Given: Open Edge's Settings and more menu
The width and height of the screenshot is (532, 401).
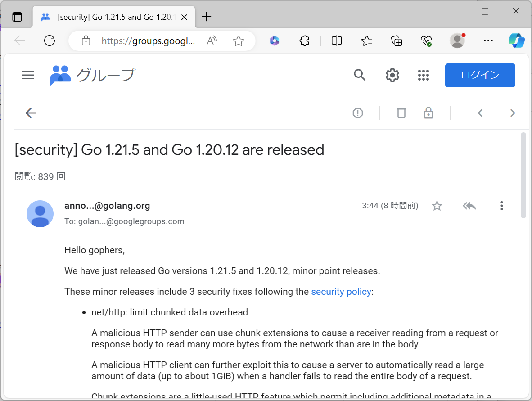Looking at the screenshot, I should [488, 41].
